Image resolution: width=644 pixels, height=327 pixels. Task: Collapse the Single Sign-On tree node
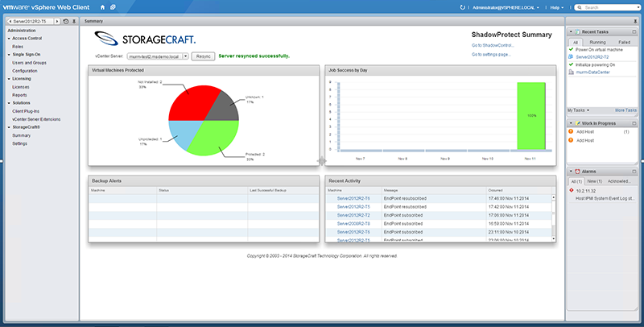9,55
